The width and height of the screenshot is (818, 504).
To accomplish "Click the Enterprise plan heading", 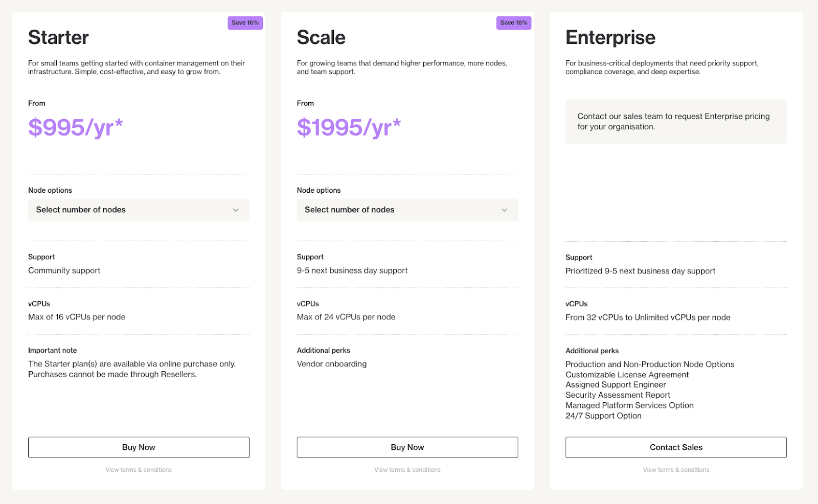I will click(x=610, y=38).
